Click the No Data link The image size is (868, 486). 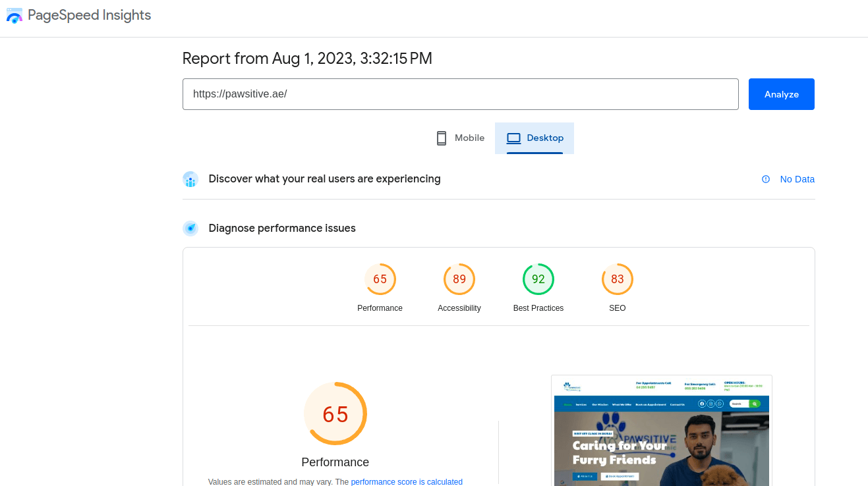(x=797, y=179)
